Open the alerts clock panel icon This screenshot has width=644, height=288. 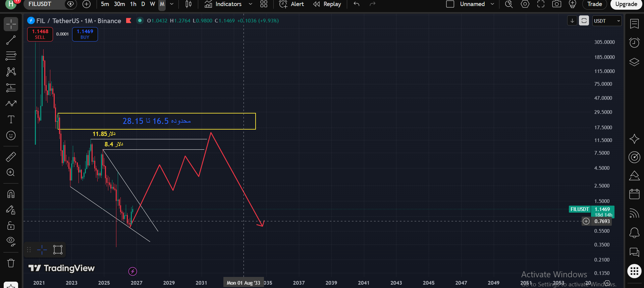(x=634, y=43)
